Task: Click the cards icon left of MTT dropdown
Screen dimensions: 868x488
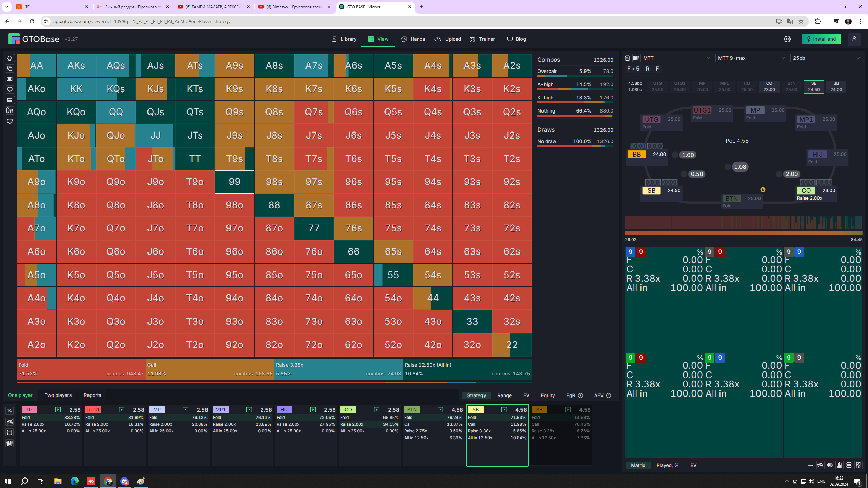Action: pos(636,58)
